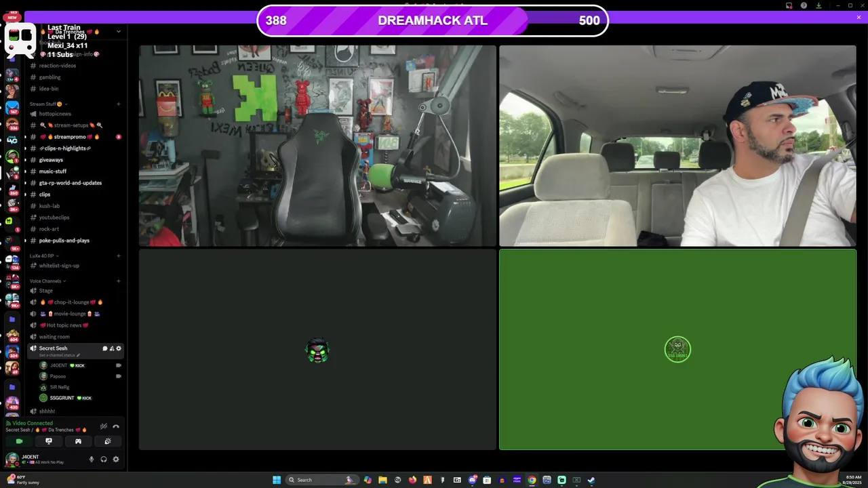
Task: Open Google Chrome from the taskbar
Action: 532,480
